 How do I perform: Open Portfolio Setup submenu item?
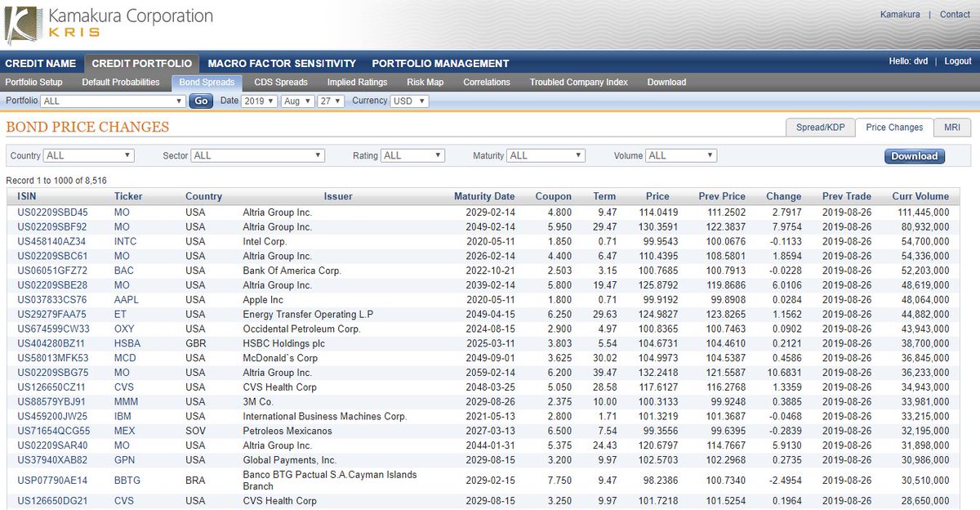click(x=34, y=82)
